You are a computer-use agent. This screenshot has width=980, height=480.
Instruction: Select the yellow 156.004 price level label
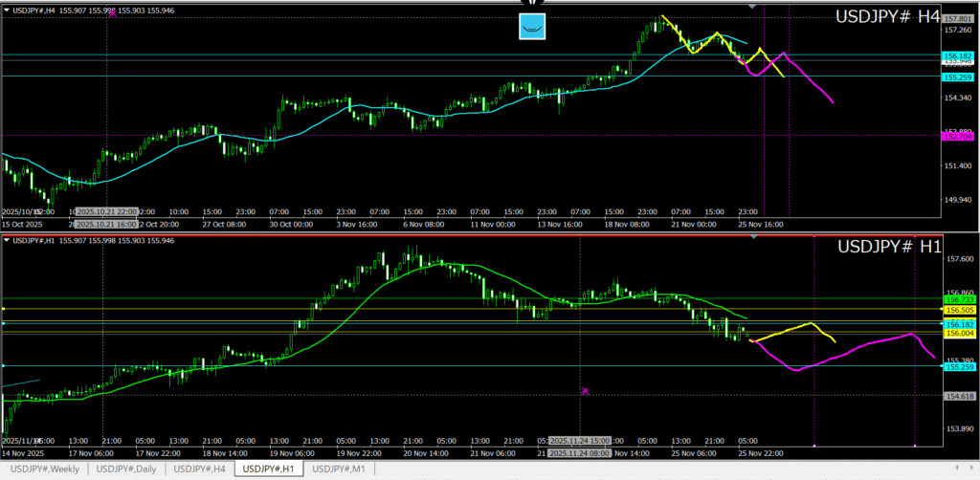click(x=958, y=333)
